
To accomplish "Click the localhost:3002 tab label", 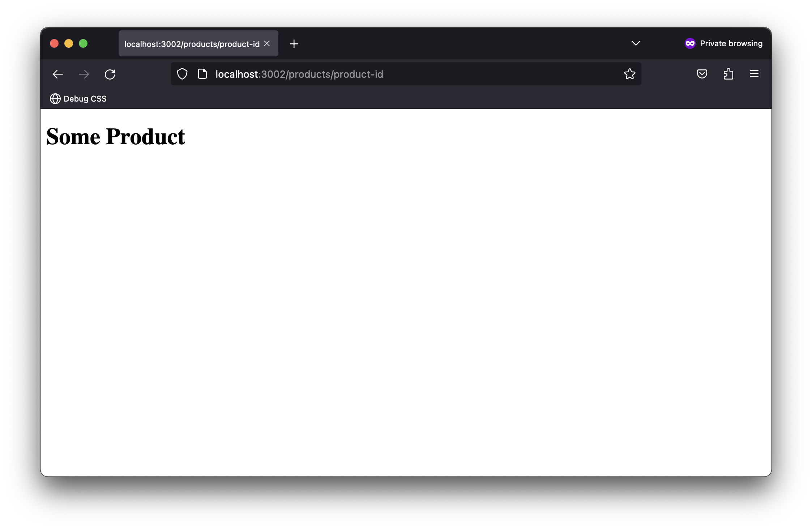I will tap(192, 44).
